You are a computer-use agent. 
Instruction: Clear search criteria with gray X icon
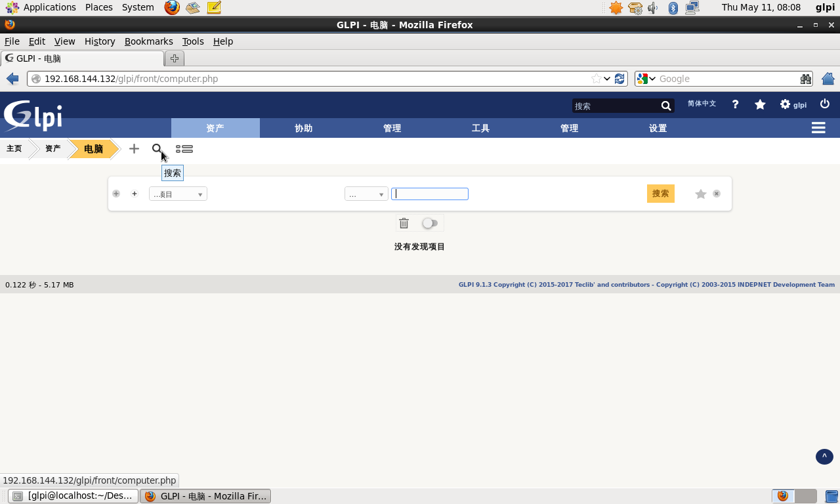tap(717, 194)
